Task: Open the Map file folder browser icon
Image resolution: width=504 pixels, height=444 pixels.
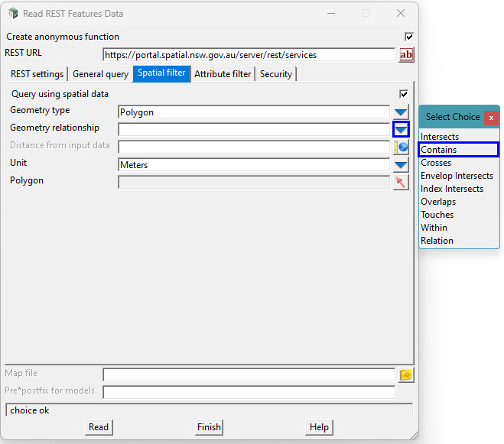Action: pos(405,374)
